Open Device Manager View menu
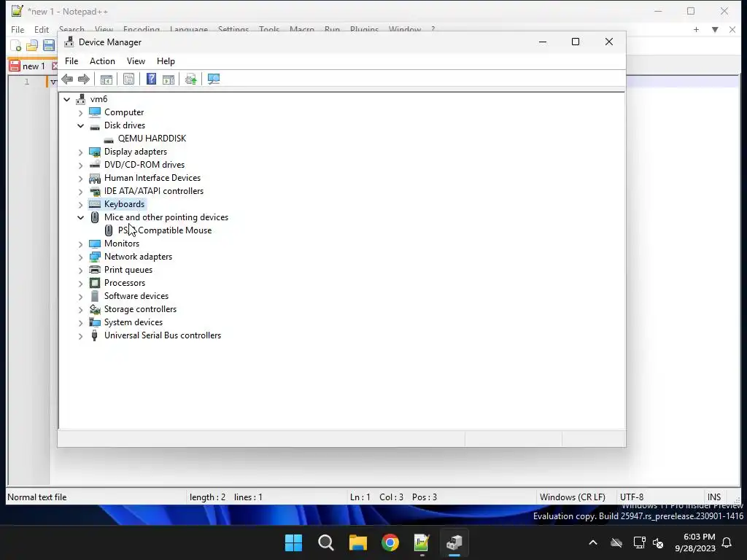This screenshot has width=747, height=560. coord(136,61)
